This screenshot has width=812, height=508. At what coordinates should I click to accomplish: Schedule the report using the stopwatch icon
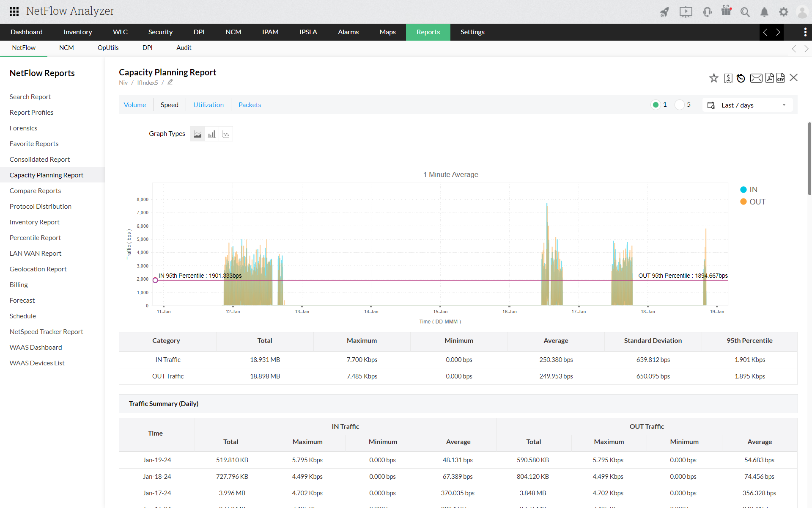point(741,78)
